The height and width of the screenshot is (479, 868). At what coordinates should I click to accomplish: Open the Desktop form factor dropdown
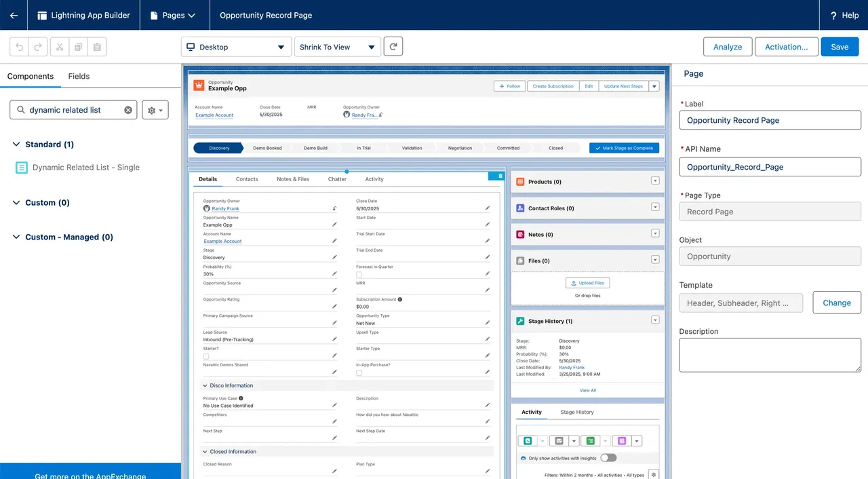237,47
